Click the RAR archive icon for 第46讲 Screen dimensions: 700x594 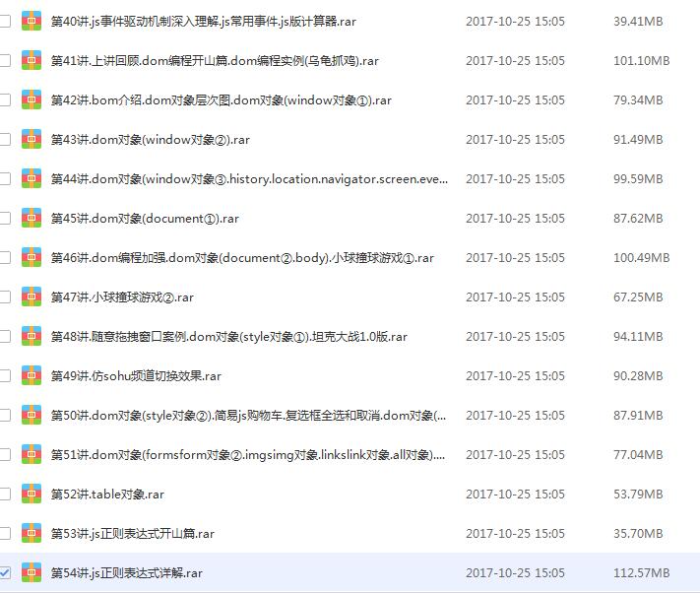[32, 257]
